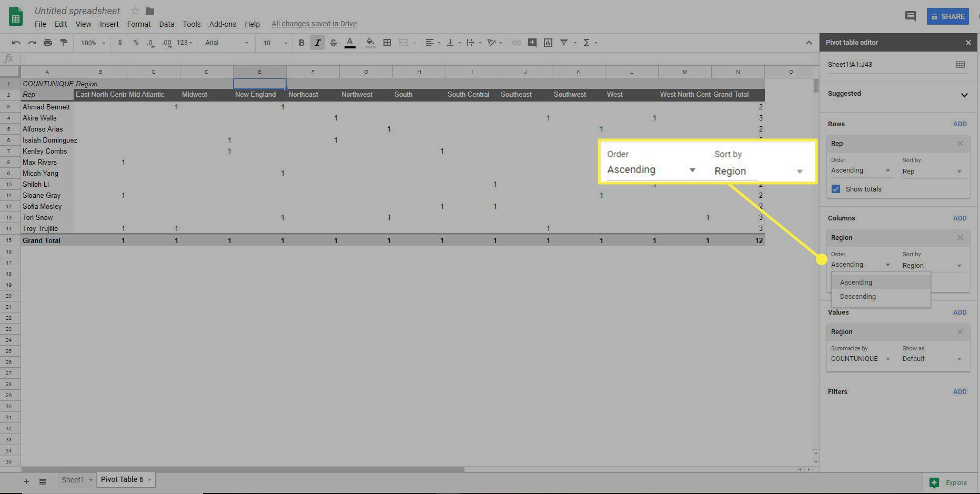Close the Pivot table editor
The height and width of the screenshot is (494, 980).
[x=968, y=43]
